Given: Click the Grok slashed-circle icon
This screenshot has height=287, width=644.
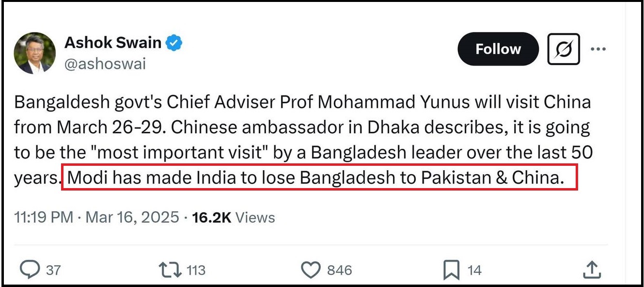Looking at the screenshot, I should [x=564, y=49].
